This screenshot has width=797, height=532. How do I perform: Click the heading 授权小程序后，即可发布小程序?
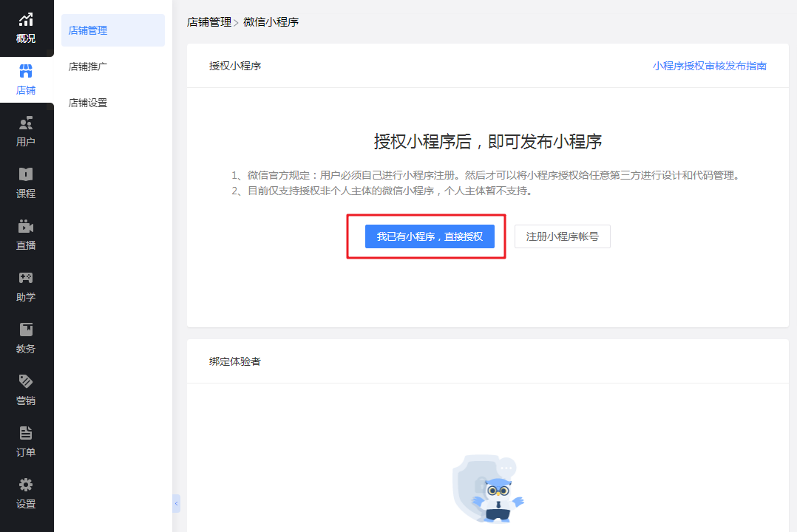(488, 141)
